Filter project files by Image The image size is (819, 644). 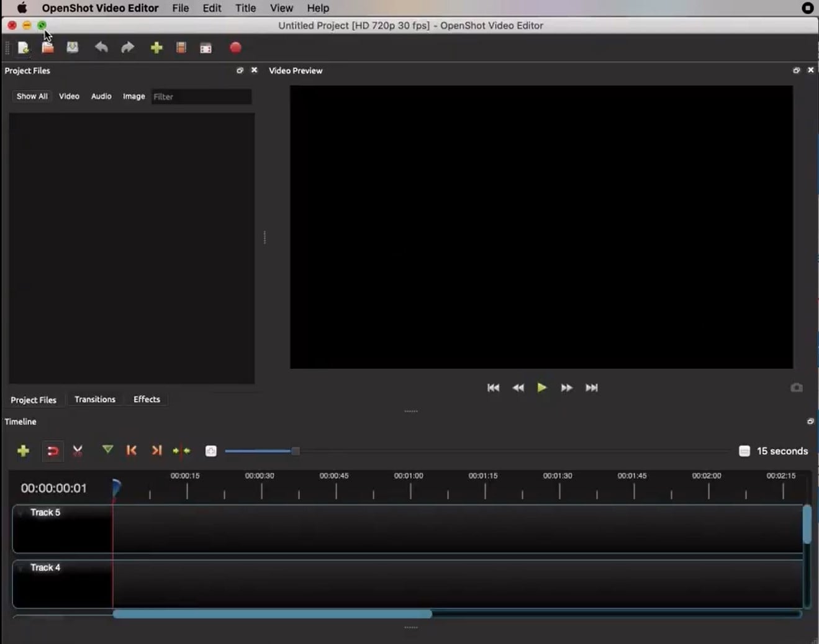pyautogui.click(x=133, y=96)
